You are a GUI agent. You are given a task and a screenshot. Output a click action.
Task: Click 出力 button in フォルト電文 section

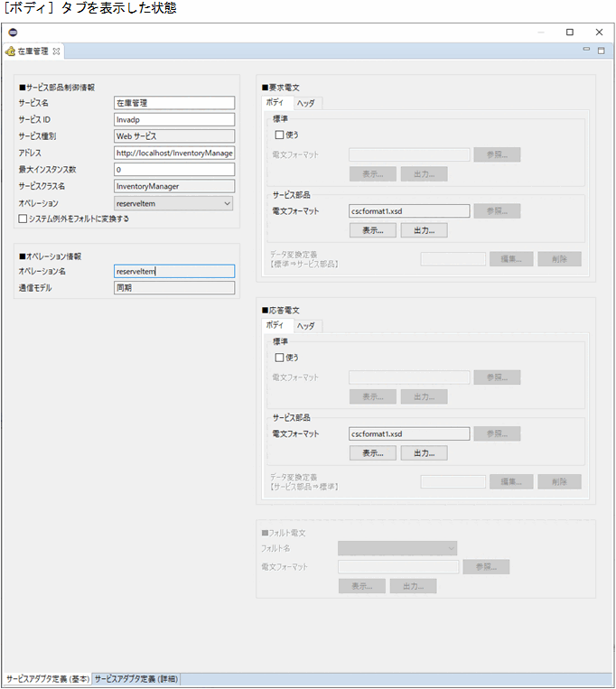414,586
